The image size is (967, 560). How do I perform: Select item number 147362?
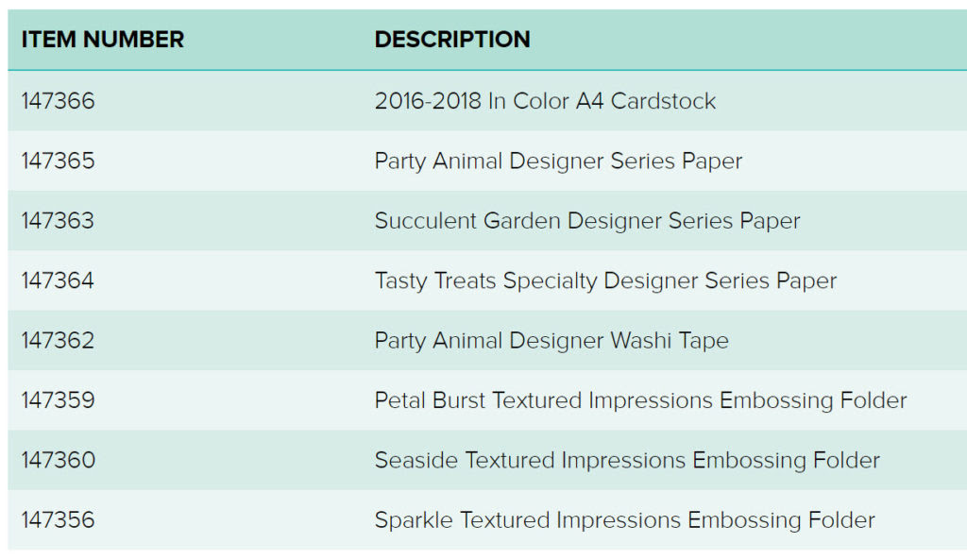(58, 340)
